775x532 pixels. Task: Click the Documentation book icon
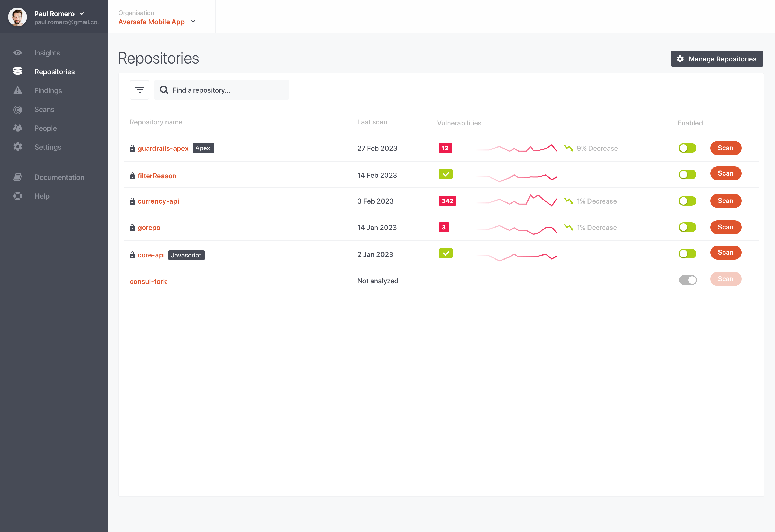pos(18,177)
